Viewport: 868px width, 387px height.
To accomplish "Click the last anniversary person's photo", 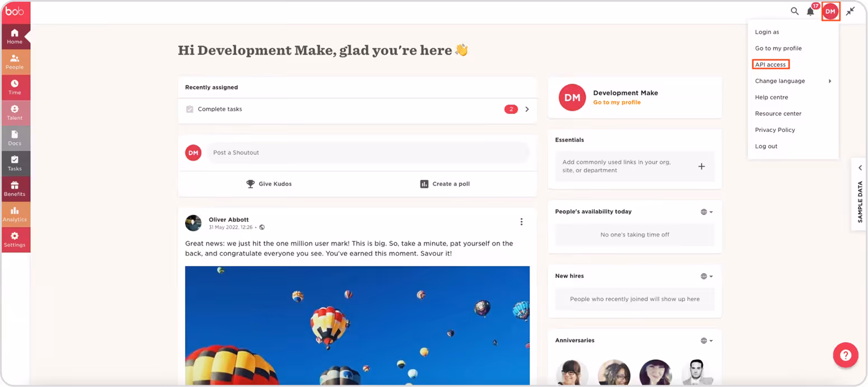I will pyautogui.click(x=696, y=373).
